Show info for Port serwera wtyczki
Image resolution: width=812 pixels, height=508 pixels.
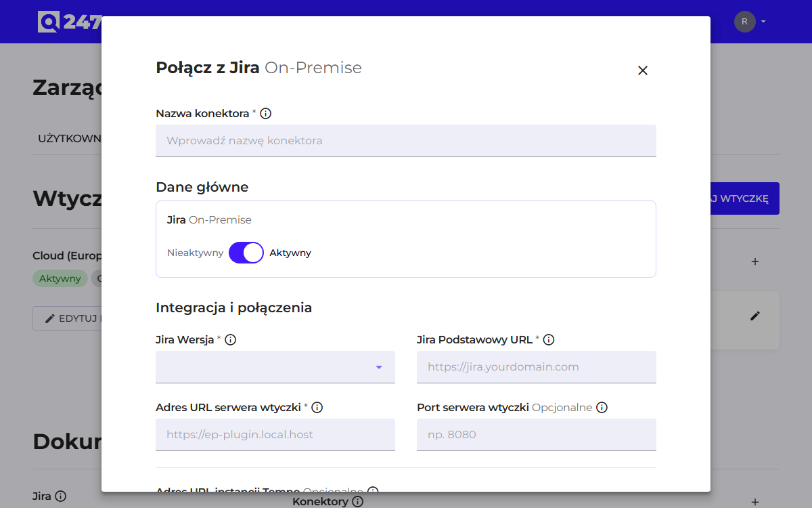(x=602, y=408)
